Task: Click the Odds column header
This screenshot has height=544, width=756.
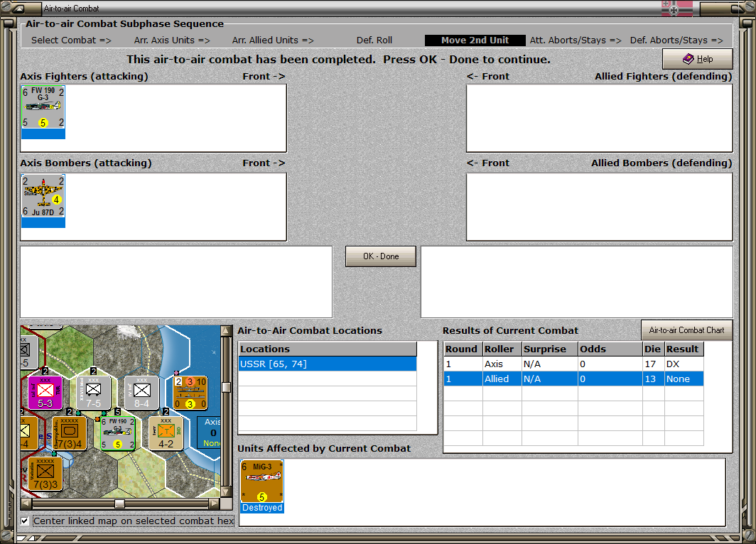Action: pos(610,349)
